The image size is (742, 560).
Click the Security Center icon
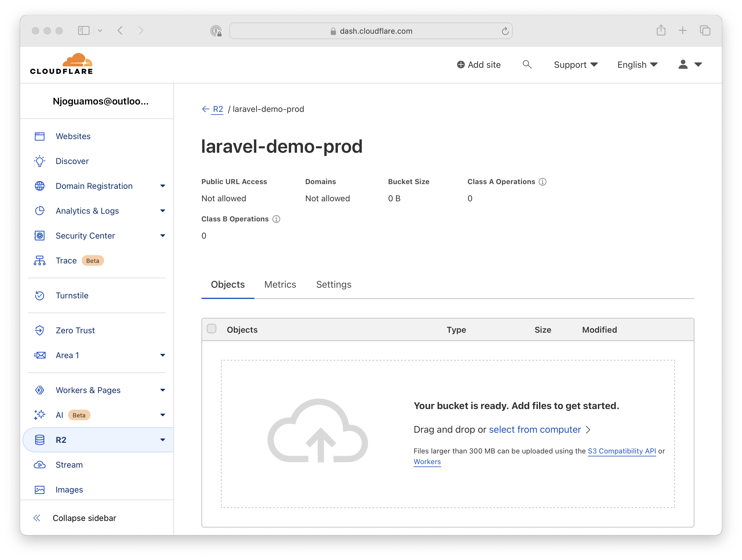40,236
